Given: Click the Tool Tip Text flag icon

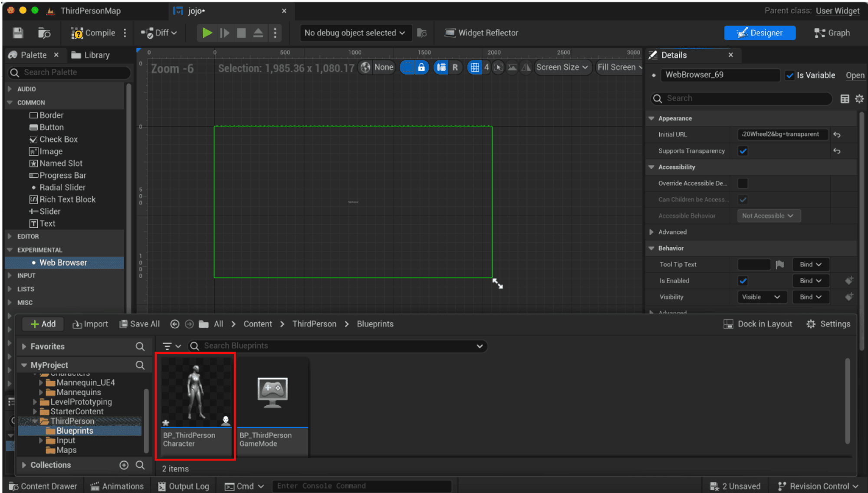Looking at the screenshot, I should [x=780, y=264].
